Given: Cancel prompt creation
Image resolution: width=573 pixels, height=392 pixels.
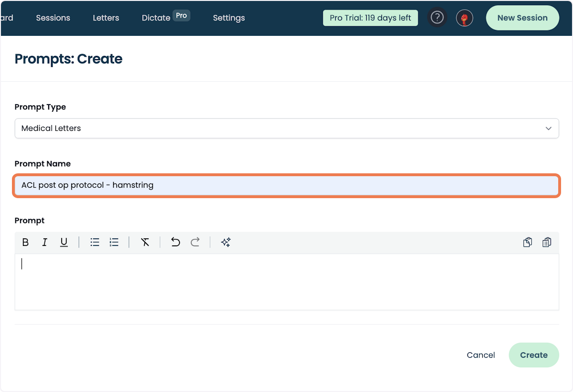Looking at the screenshot, I should pyautogui.click(x=480, y=355).
